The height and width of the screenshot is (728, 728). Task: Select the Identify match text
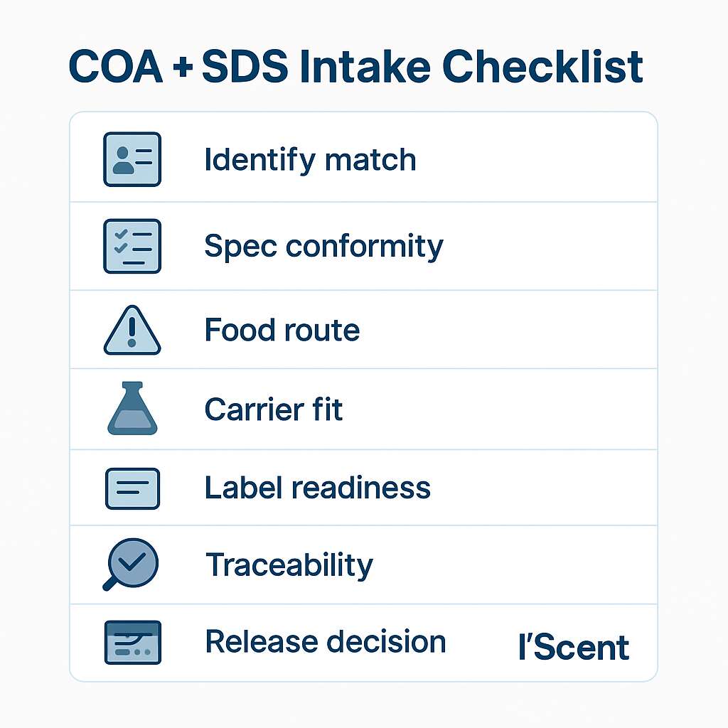[310, 159]
